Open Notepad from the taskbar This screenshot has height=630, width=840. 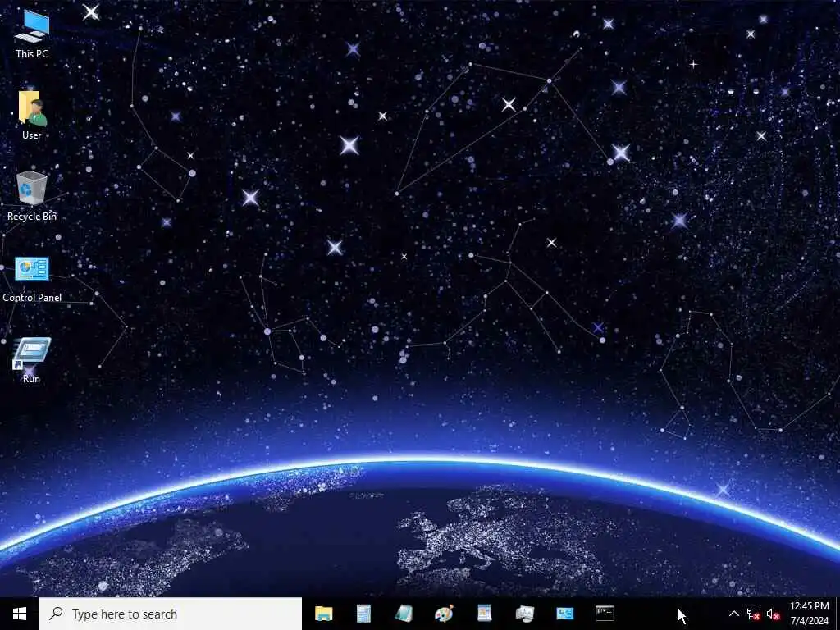click(404, 614)
